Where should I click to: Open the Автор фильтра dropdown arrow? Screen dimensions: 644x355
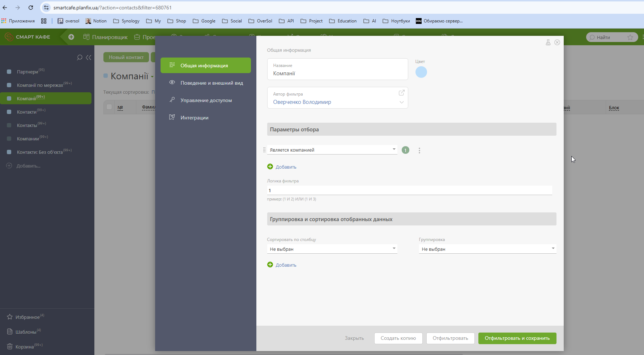401,102
